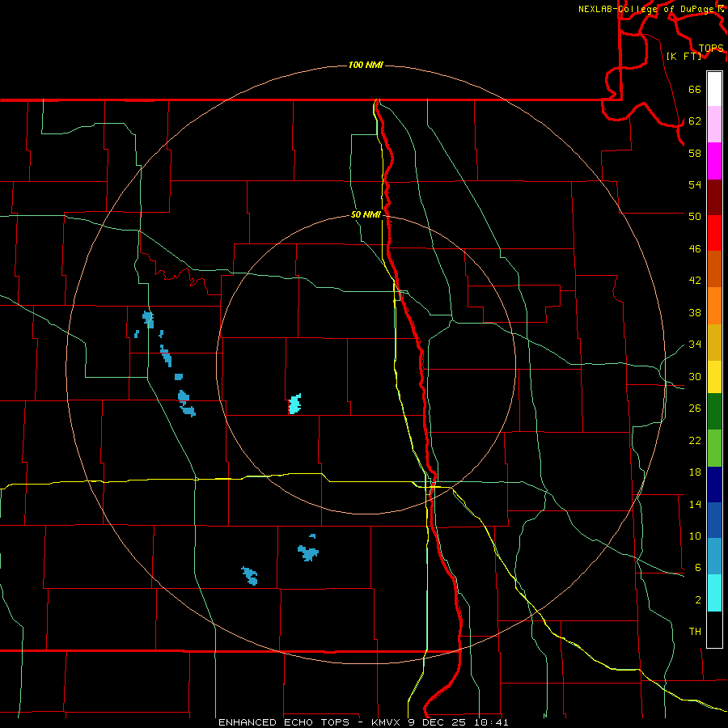Pick the yellow swatch in the color scale
This screenshot has width=728, height=728.
coord(714,377)
